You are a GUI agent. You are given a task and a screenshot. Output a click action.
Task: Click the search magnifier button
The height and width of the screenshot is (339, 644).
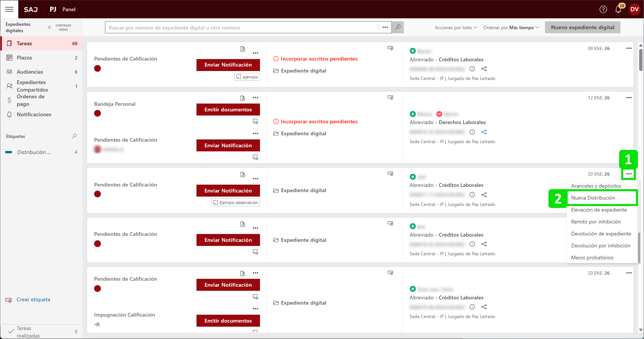pyautogui.click(x=398, y=27)
